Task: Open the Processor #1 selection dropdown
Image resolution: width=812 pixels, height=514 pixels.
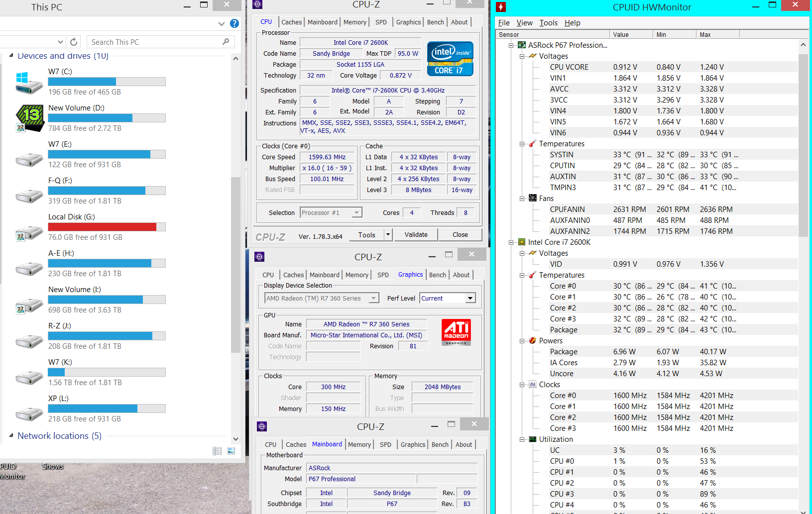Action: (356, 212)
